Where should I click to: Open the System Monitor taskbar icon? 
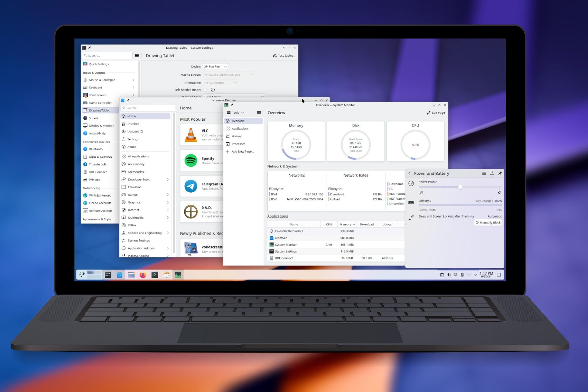pos(178,275)
